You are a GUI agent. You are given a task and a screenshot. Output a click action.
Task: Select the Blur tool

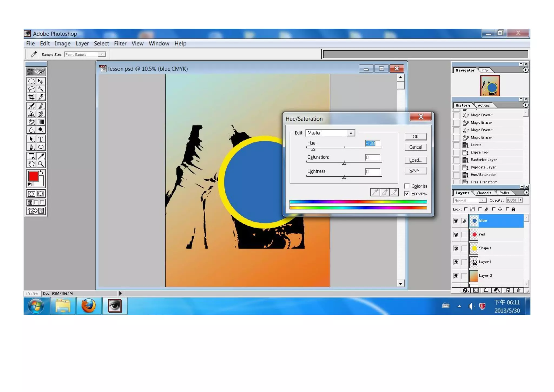tap(31, 130)
